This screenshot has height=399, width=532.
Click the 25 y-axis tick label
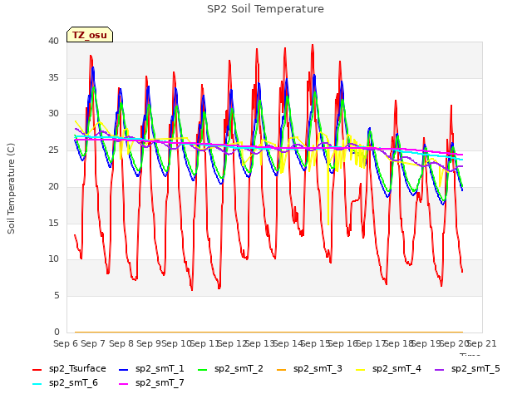(53, 150)
